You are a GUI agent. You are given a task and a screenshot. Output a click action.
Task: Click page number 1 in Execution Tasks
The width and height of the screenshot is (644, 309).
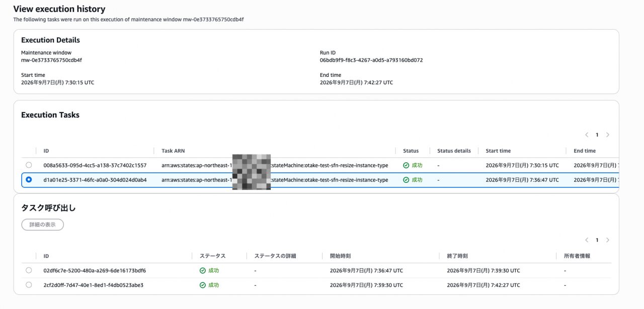[597, 135]
